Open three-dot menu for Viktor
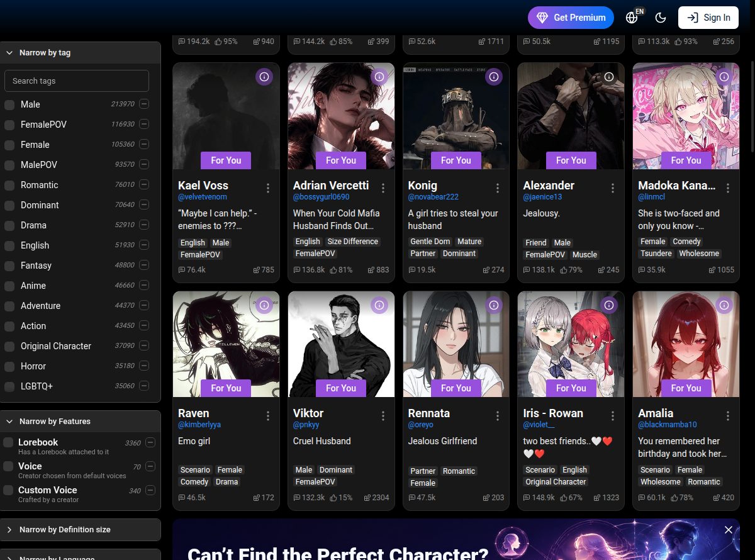This screenshot has height=560, width=755. click(x=383, y=416)
